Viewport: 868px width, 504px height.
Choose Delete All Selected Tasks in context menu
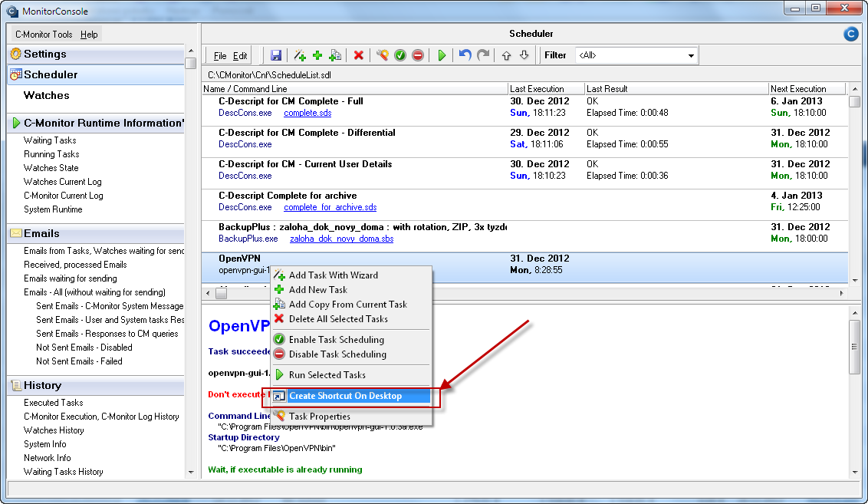point(351,319)
